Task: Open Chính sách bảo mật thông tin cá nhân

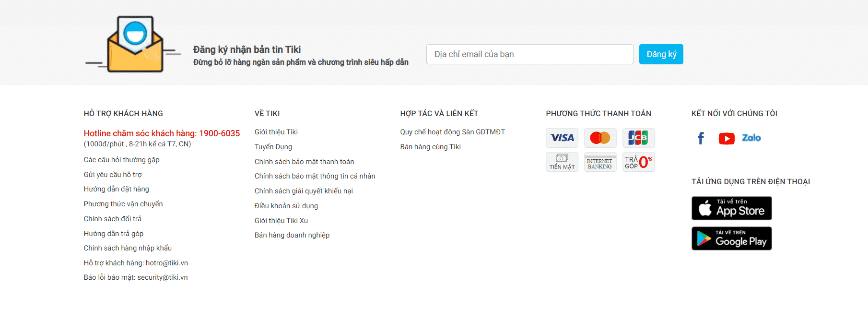Action: coord(315,176)
